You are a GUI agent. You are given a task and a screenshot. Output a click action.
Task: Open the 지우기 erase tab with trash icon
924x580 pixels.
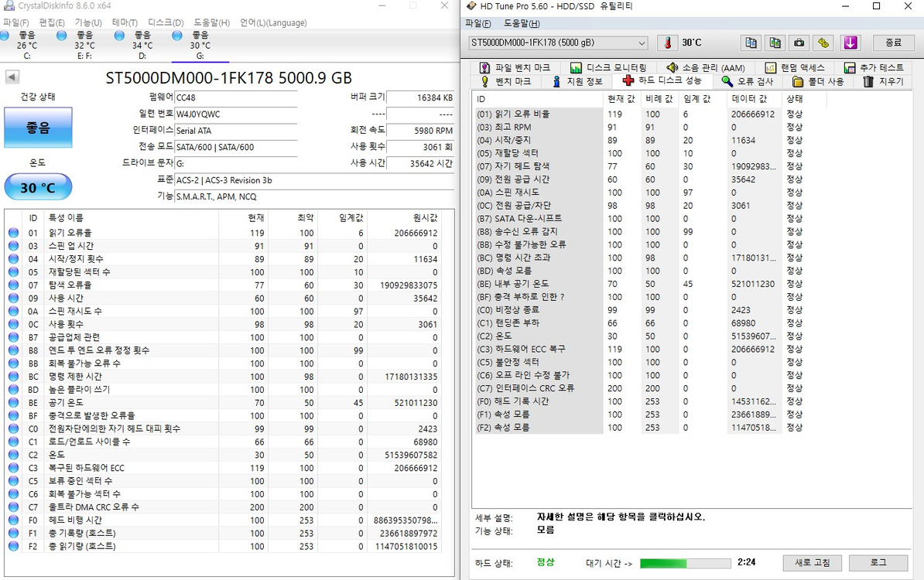point(886,80)
